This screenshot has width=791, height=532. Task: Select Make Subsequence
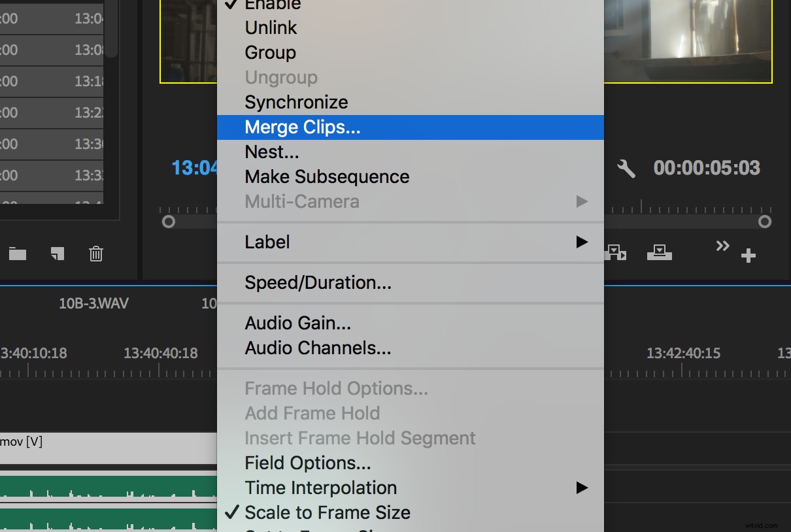point(327,176)
